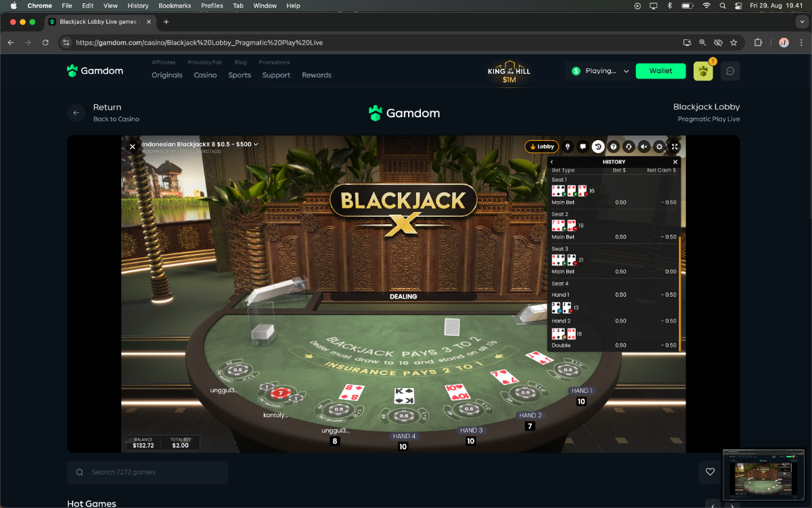Expand the Playing balance dropdown

(x=600, y=71)
